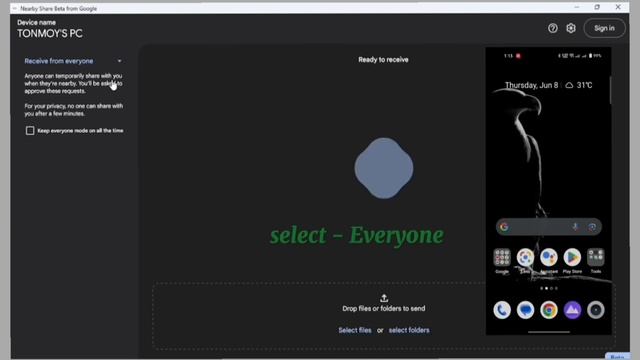
Task: Close the Nearby Share Beta window
Action: (x=618, y=7)
